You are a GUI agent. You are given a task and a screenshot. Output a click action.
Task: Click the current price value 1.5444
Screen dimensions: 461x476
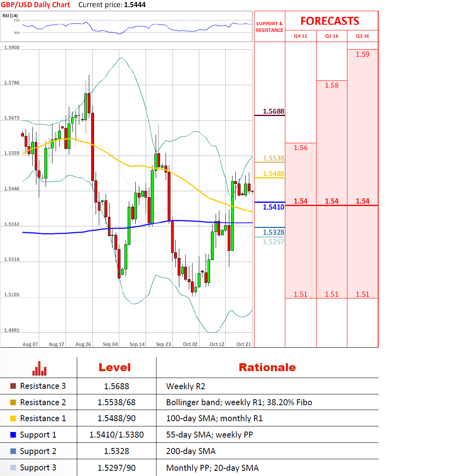pyautogui.click(x=135, y=5)
